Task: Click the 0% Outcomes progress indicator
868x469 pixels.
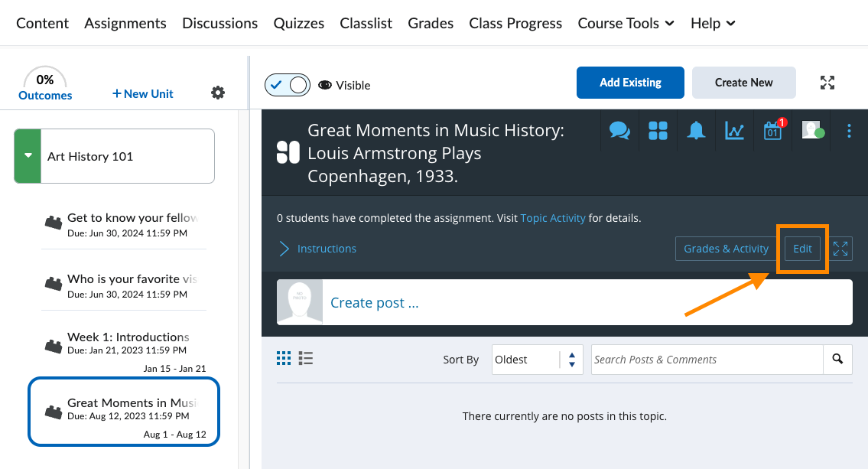Action: click(45, 86)
